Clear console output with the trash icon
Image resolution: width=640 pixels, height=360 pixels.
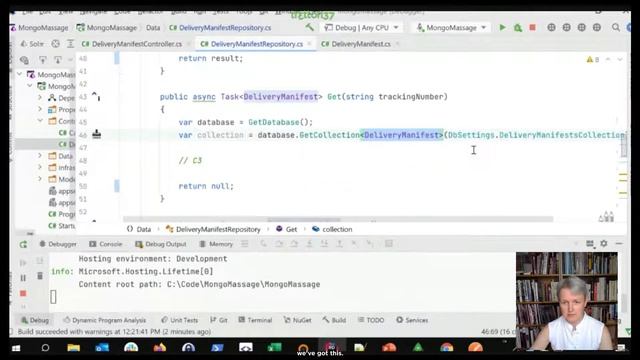(40, 276)
